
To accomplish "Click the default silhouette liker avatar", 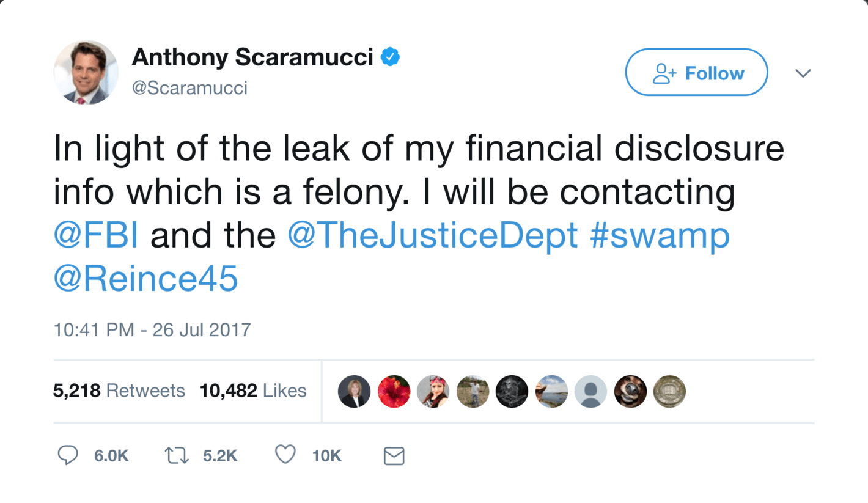I will [590, 391].
